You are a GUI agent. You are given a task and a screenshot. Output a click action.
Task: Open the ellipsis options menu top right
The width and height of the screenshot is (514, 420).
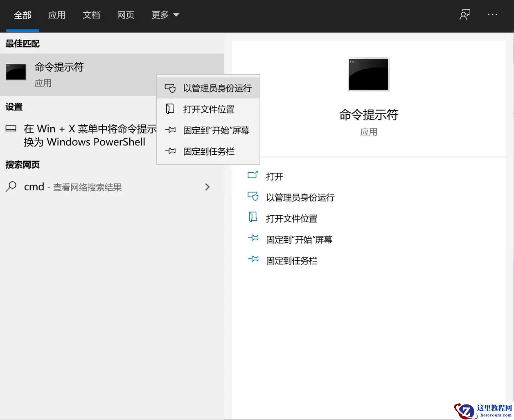pos(493,14)
